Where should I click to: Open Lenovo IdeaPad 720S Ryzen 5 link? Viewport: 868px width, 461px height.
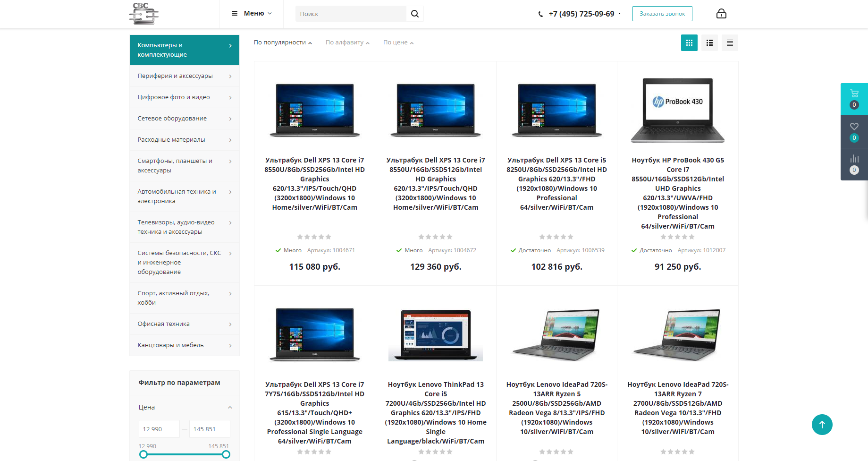(557, 408)
